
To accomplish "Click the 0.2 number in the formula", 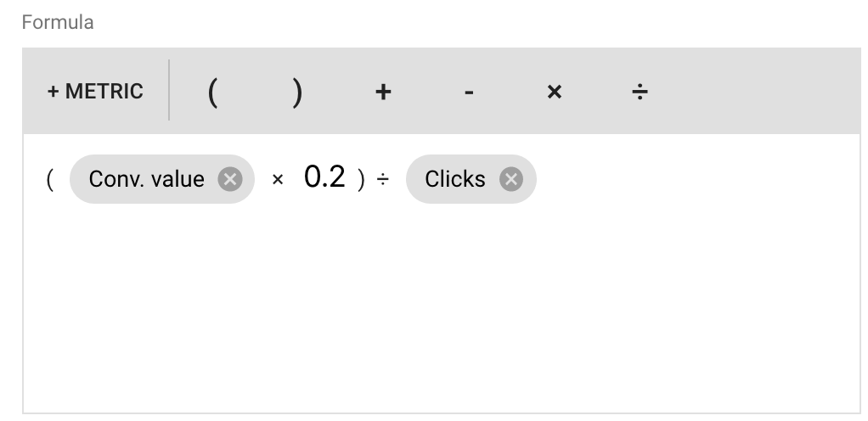I will click(325, 177).
